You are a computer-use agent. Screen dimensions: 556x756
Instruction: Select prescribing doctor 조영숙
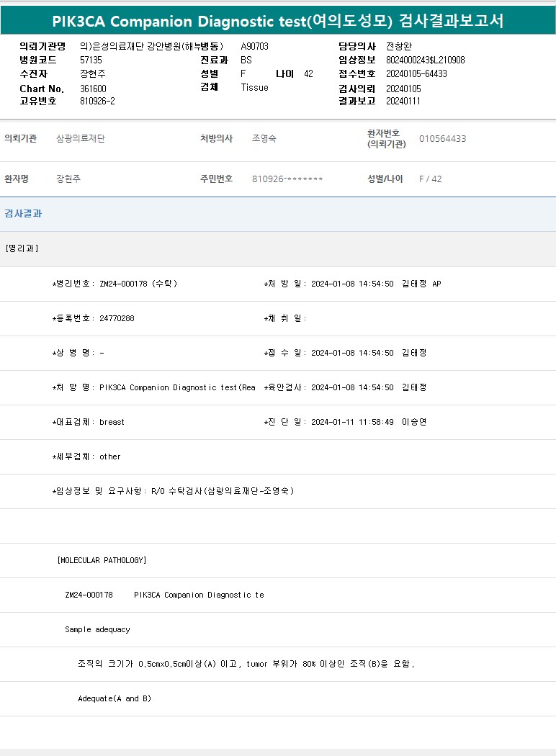(264, 138)
